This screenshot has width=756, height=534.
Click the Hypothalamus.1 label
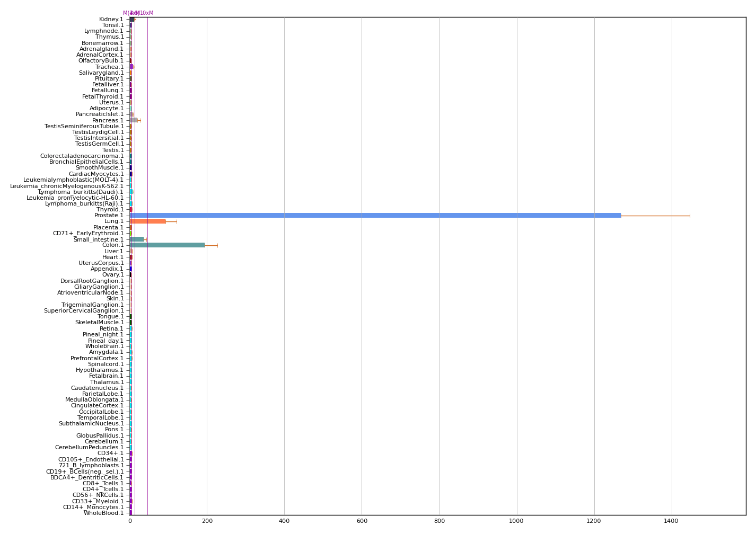[x=100, y=370]
